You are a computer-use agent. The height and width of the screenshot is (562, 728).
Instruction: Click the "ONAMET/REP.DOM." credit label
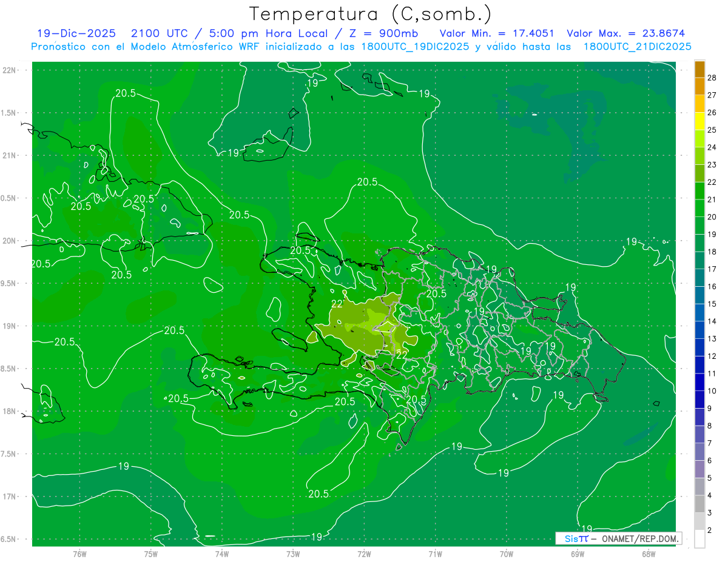639,538
